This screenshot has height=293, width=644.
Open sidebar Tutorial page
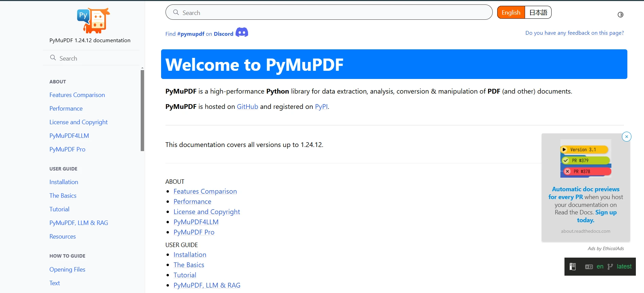59,209
